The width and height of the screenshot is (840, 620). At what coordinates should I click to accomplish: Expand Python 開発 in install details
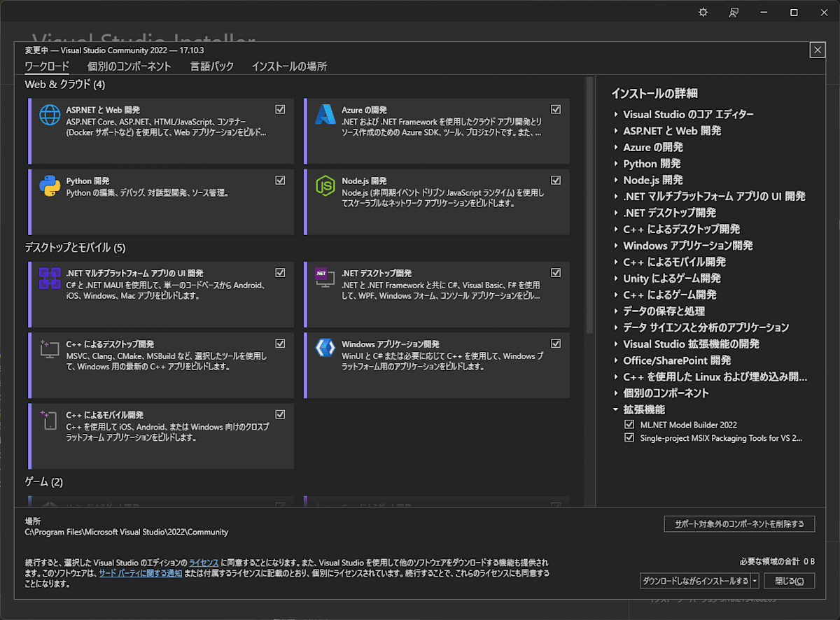616,164
